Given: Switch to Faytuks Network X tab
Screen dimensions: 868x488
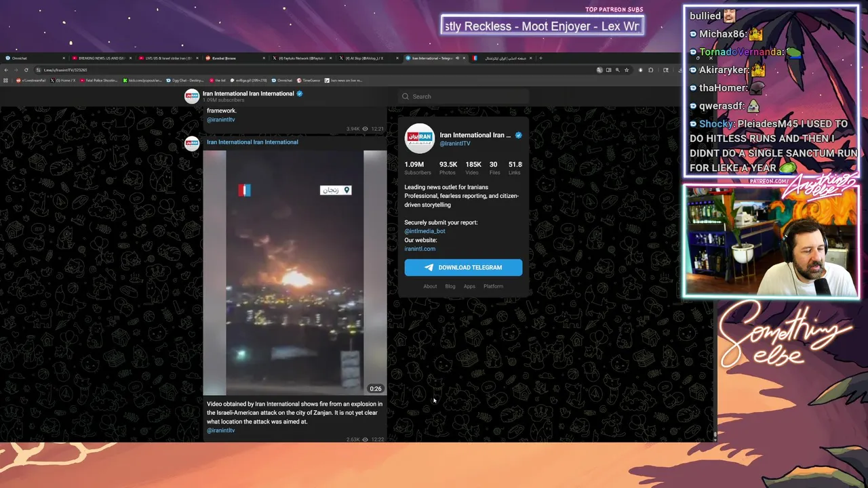Looking at the screenshot, I should 302,58.
